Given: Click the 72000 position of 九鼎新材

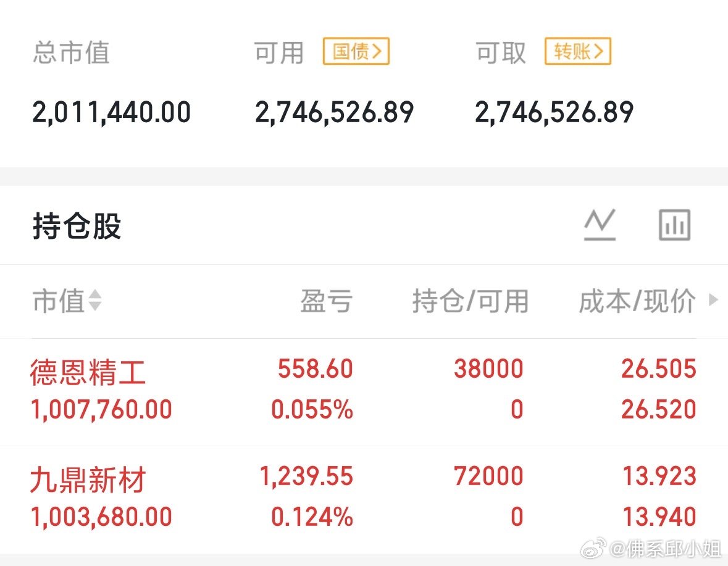Looking at the screenshot, I should (488, 475).
